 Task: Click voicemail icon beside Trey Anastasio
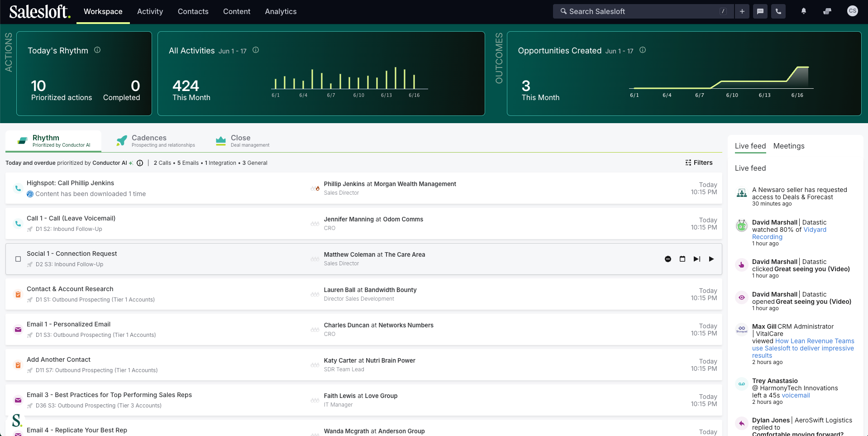742,384
